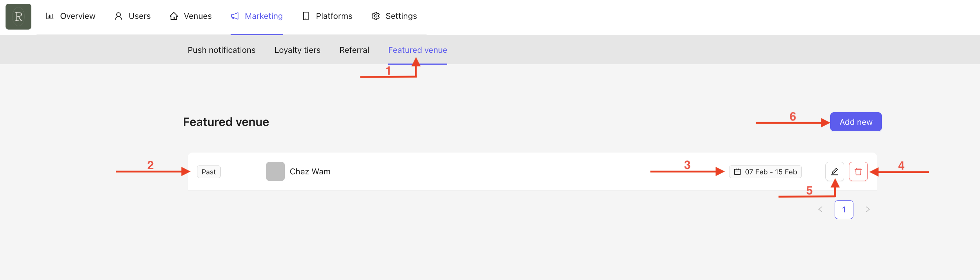Go to previous page chevron
Image resolution: width=980 pixels, height=280 pixels.
click(x=820, y=209)
